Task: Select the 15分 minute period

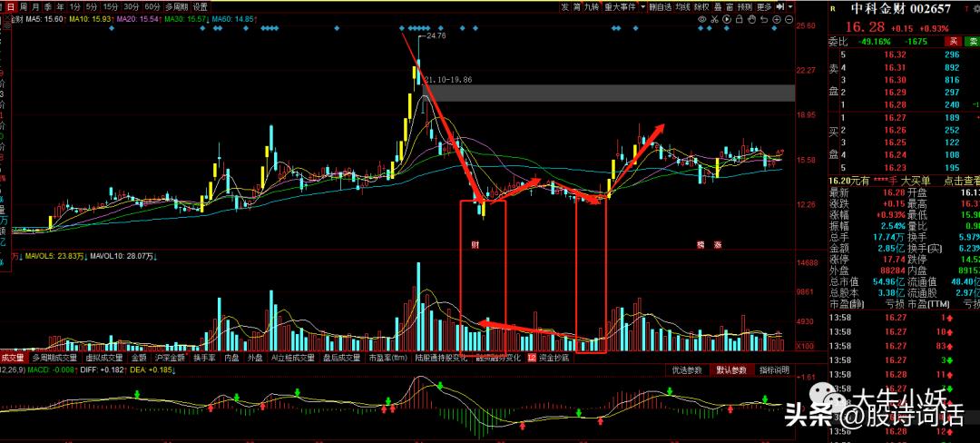Action: click(x=111, y=7)
